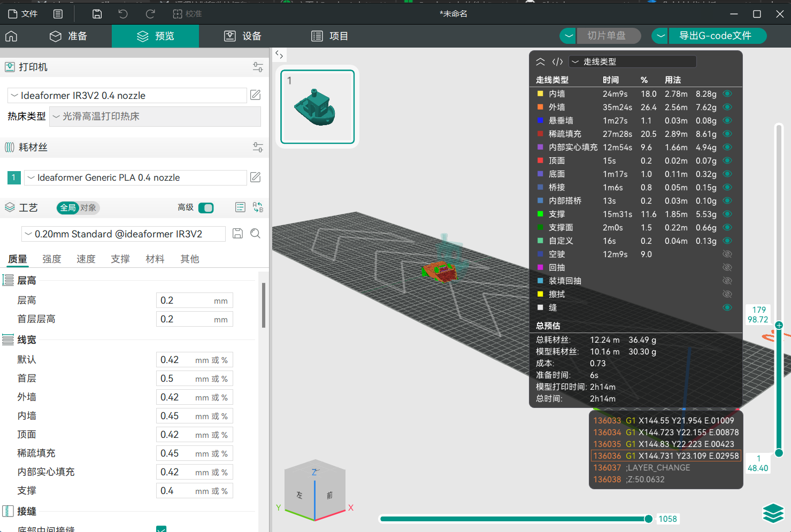Open the filament preset dropdown
The image size is (791, 532).
pyautogui.click(x=136, y=178)
